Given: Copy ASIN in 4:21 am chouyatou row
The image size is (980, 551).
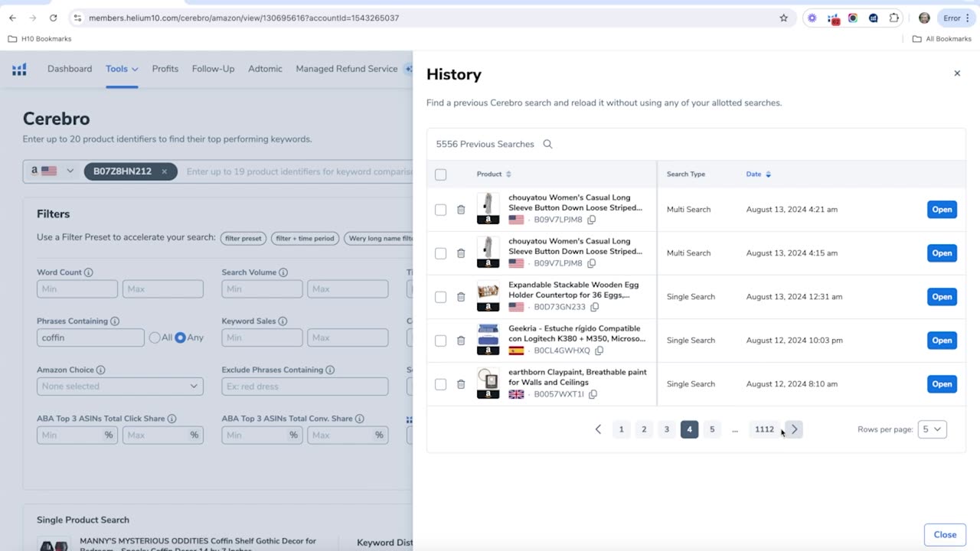Looking at the screenshot, I should coord(592,220).
